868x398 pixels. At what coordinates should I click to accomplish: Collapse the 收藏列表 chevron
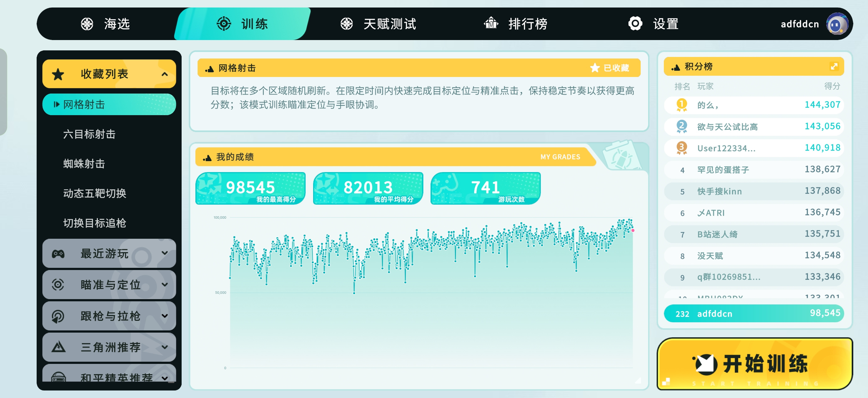click(164, 74)
